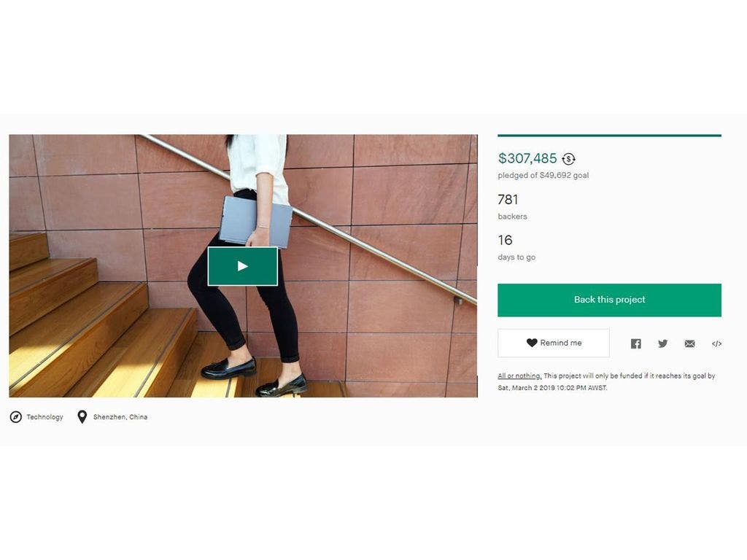Open the embed code icon
This screenshot has height=560, width=747.
tap(716, 344)
